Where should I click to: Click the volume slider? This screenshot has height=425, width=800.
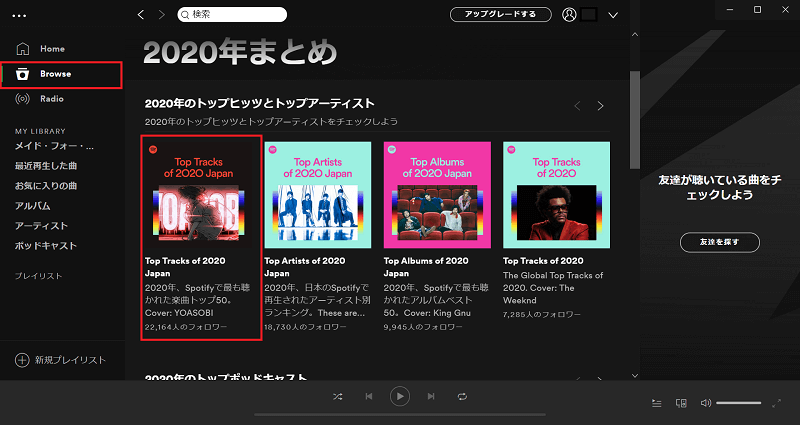click(x=739, y=403)
